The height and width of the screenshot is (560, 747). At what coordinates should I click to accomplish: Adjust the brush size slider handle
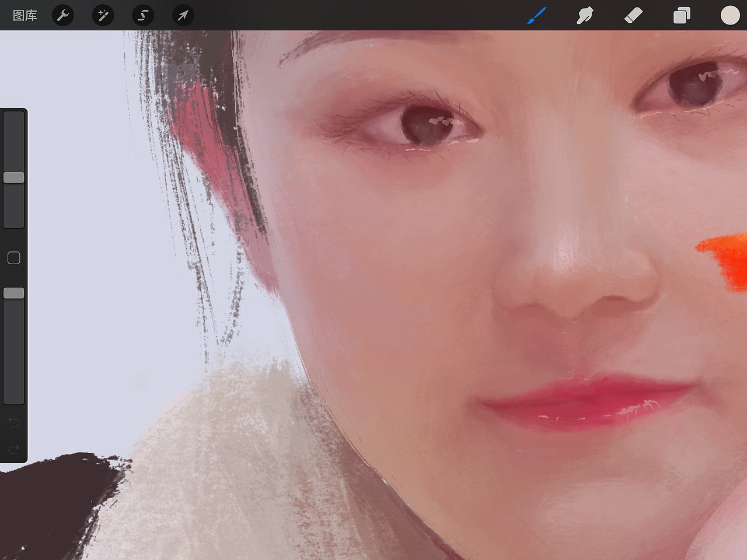13,176
